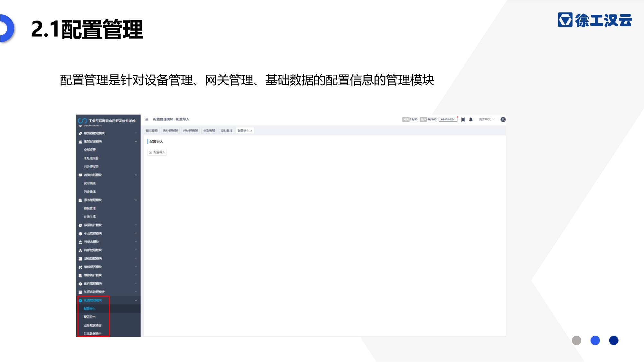This screenshot has height=362, width=644.
Task: Expand 中台管理模块 with its chevron
Action: pyautogui.click(x=136, y=234)
